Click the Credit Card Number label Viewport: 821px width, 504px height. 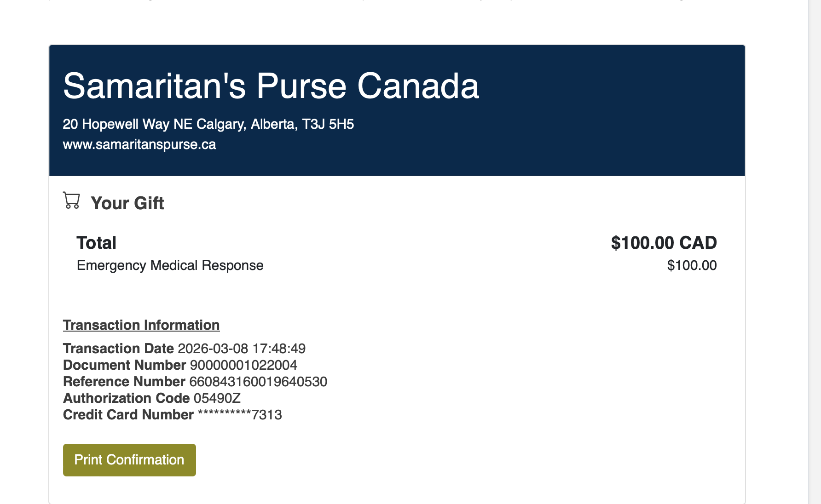(128, 415)
